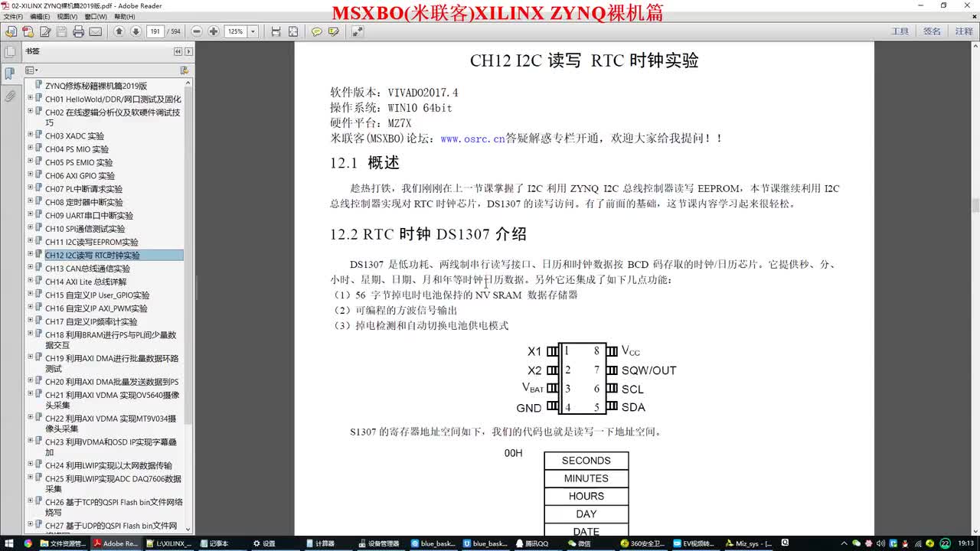Open the 签名 pane

click(x=932, y=31)
